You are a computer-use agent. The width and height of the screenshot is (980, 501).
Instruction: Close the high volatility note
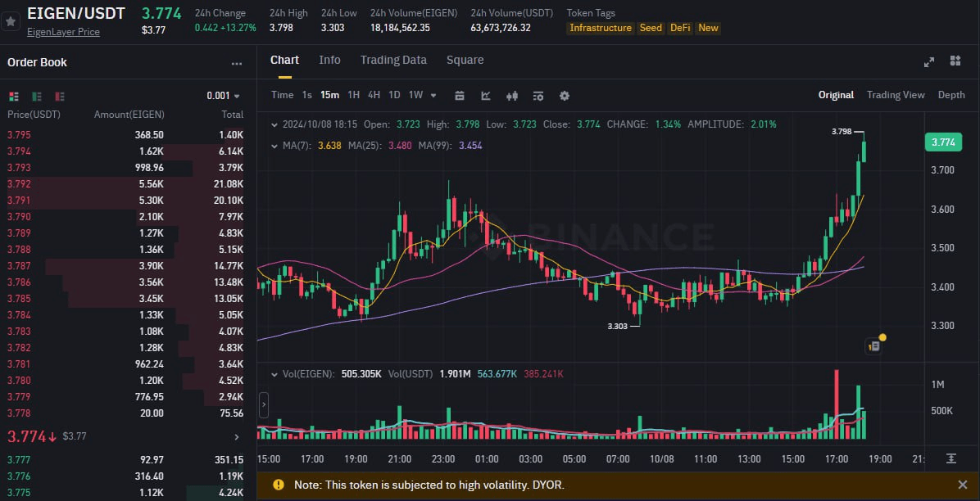click(963, 485)
